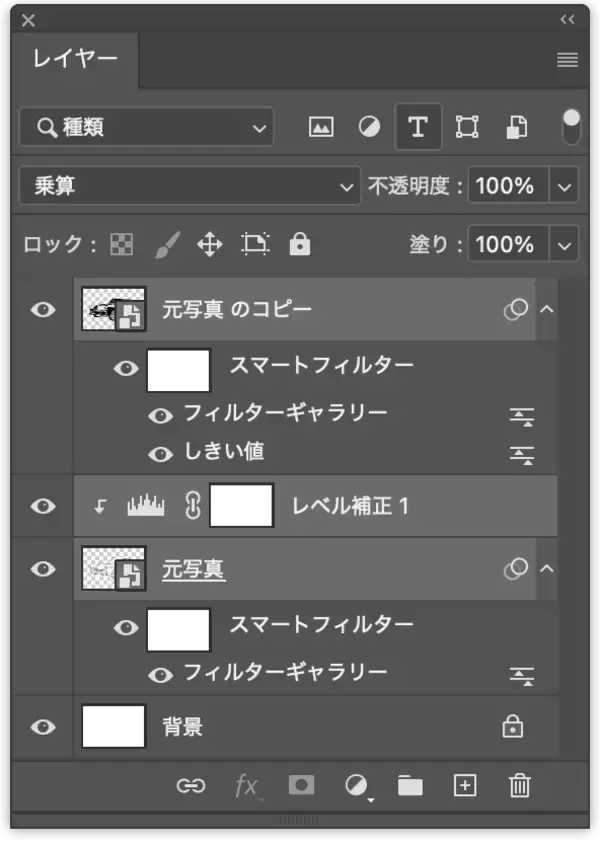This screenshot has height=843, width=600.
Task: Create a new layer
Action: (465, 785)
